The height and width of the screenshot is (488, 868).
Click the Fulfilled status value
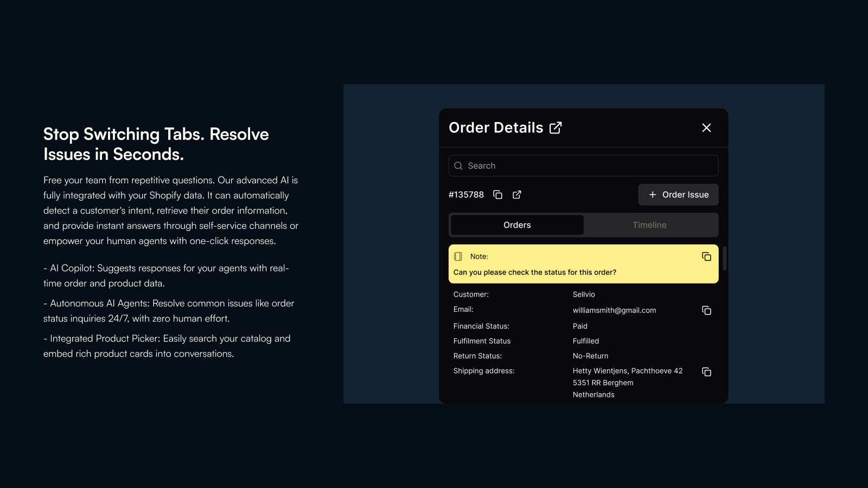[x=586, y=341]
